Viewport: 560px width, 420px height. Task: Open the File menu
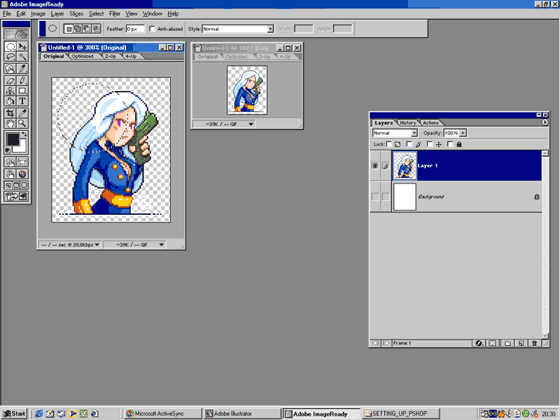click(7, 14)
